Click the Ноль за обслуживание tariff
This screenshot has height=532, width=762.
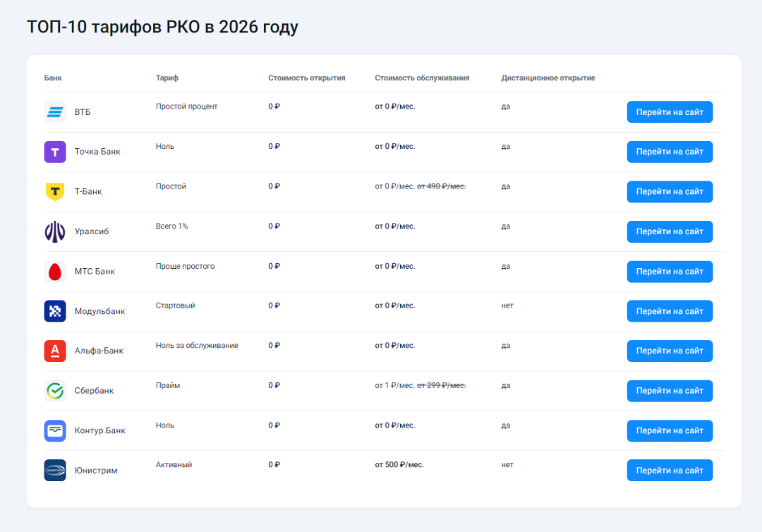pos(197,346)
